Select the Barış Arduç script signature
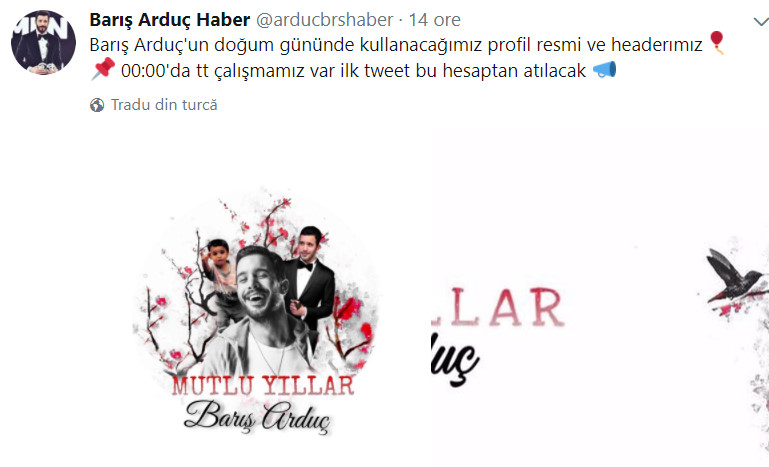769x467 pixels. [x=257, y=416]
